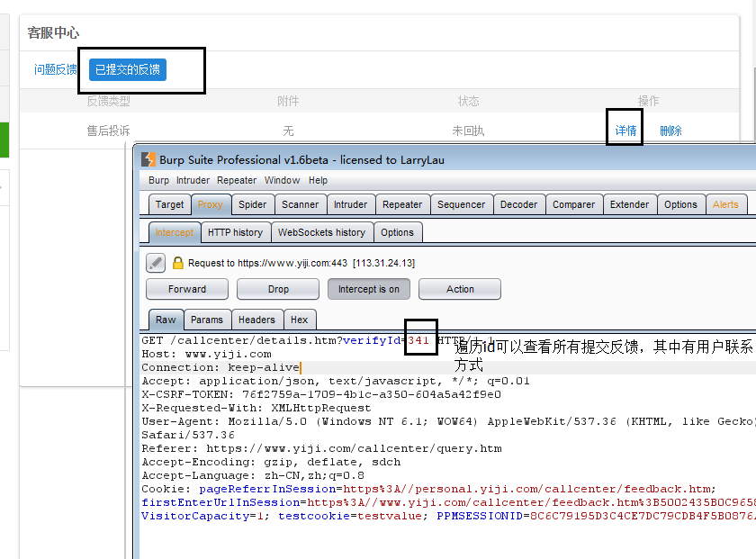The image size is (756, 559).
Task: Show the Params request view
Action: point(207,320)
